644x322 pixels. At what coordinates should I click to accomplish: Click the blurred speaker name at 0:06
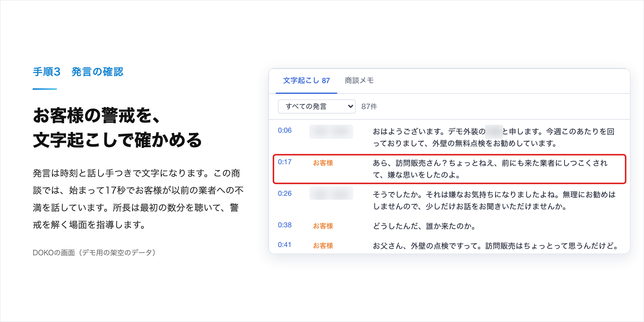(x=331, y=132)
